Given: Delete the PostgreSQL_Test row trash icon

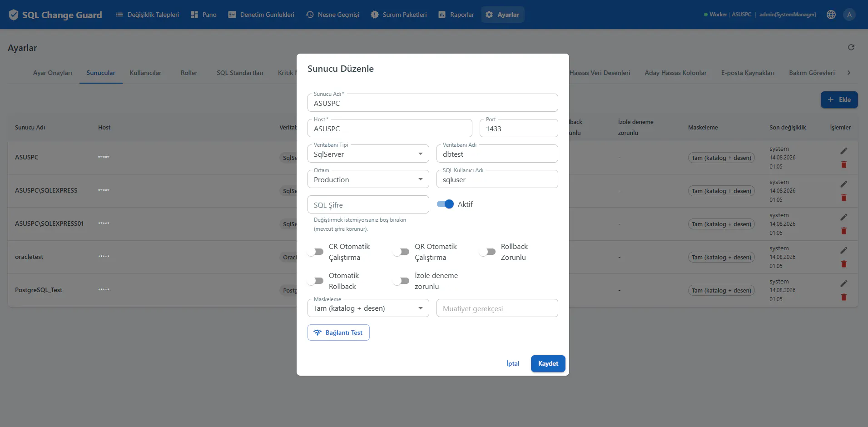Looking at the screenshot, I should click(844, 297).
